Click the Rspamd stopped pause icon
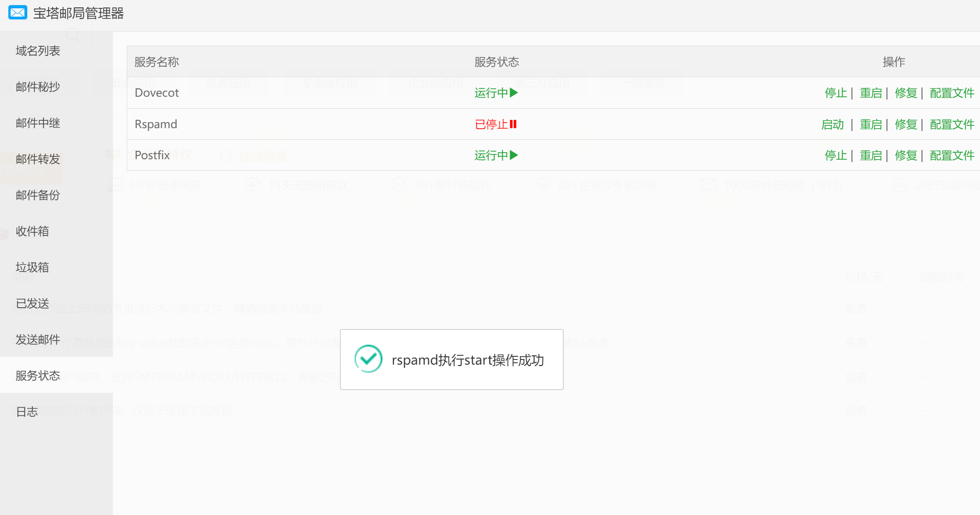Screen dimensions: 980x515 tap(513, 124)
